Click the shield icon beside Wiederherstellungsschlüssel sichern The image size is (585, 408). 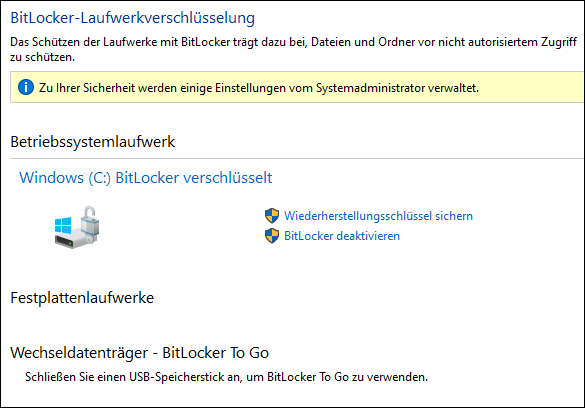click(x=272, y=216)
